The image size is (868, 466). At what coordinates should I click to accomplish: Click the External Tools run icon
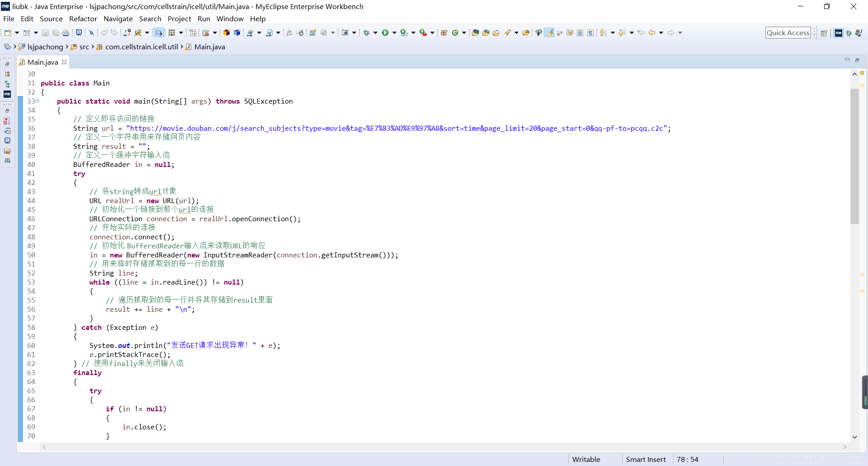tap(423, 33)
